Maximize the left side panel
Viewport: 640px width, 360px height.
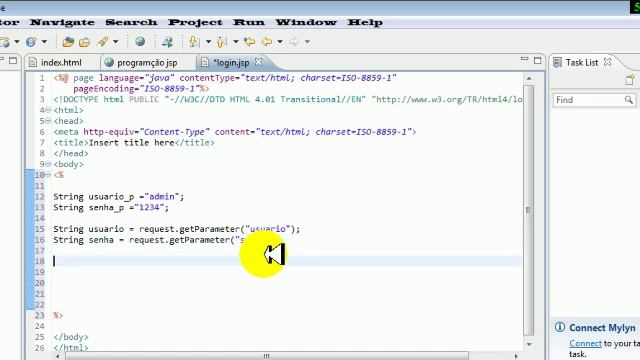13,61
